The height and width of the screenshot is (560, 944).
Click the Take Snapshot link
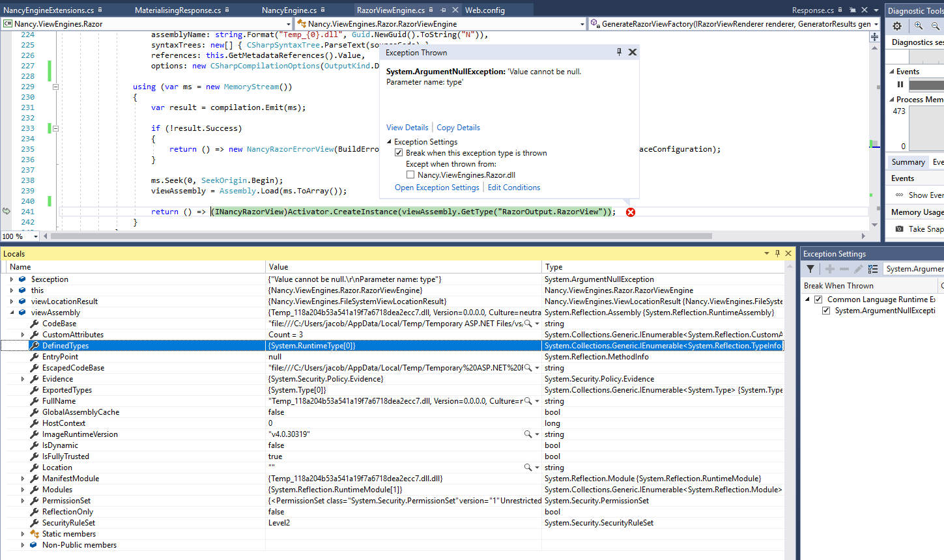pos(926,229)
